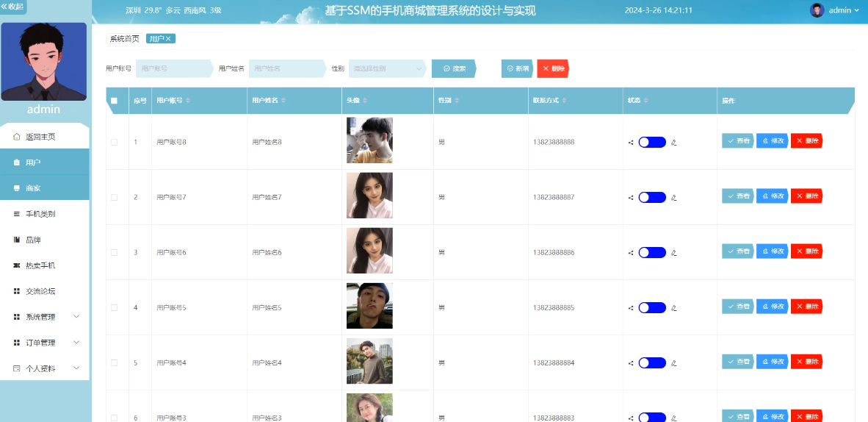Viewport: 868px width, 422px height.
Task: Click the red 删除 button above table
Action: click(553, 68)
